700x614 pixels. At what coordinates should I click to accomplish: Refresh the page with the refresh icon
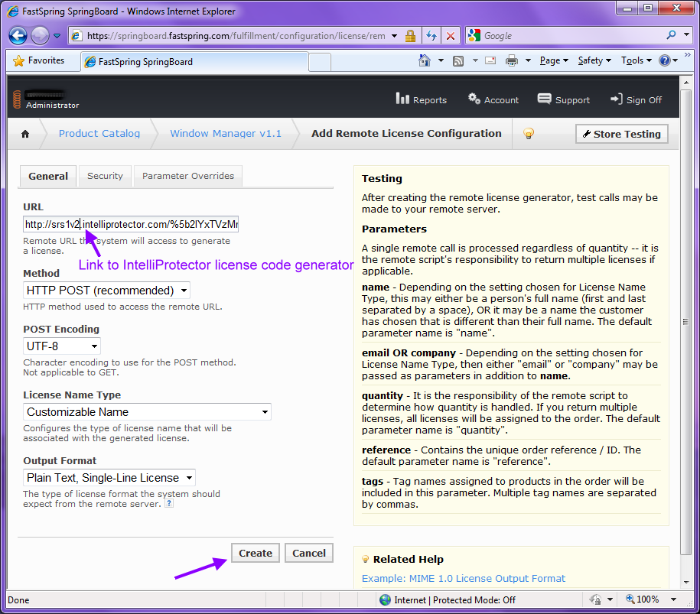(x=431, y=36)
